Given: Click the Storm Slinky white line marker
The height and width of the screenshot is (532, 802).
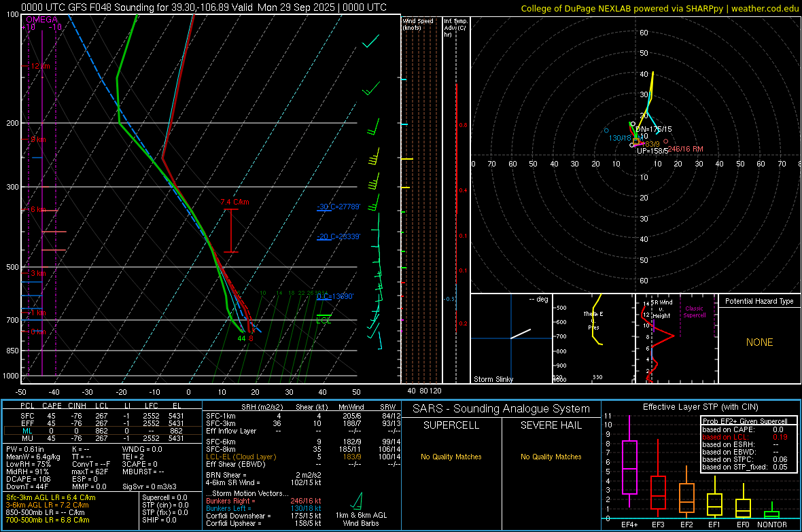Looking at the screenshot, I should pyautogui.click(x=521, y=334).
